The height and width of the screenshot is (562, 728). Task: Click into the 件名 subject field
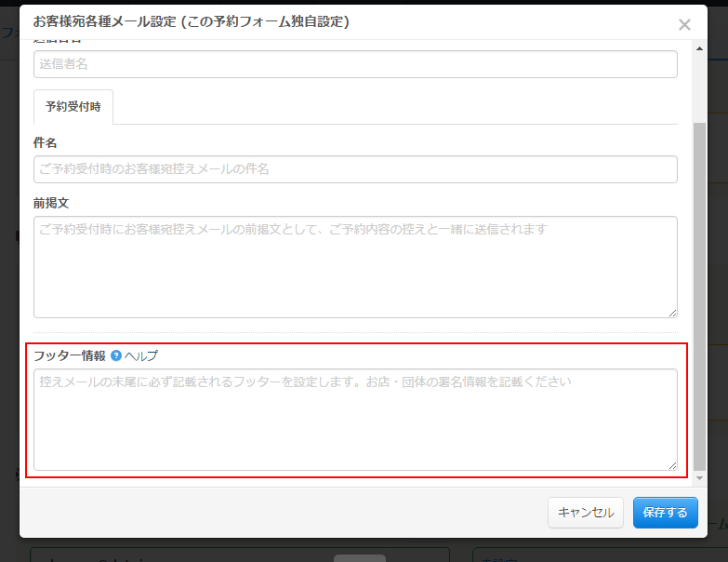click(x=355, y=169)
